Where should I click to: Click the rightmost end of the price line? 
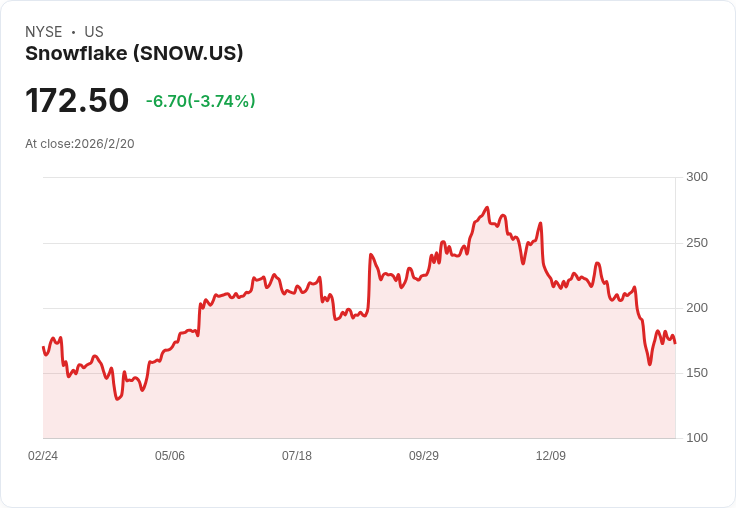pyautogui.click(x=675, y=343)
